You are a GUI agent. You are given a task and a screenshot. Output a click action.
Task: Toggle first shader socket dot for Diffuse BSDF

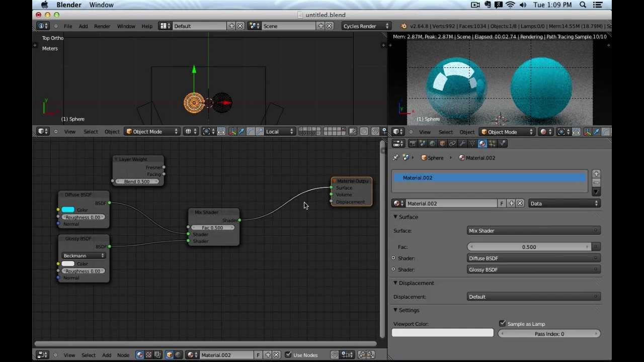[x=393, y=258]
